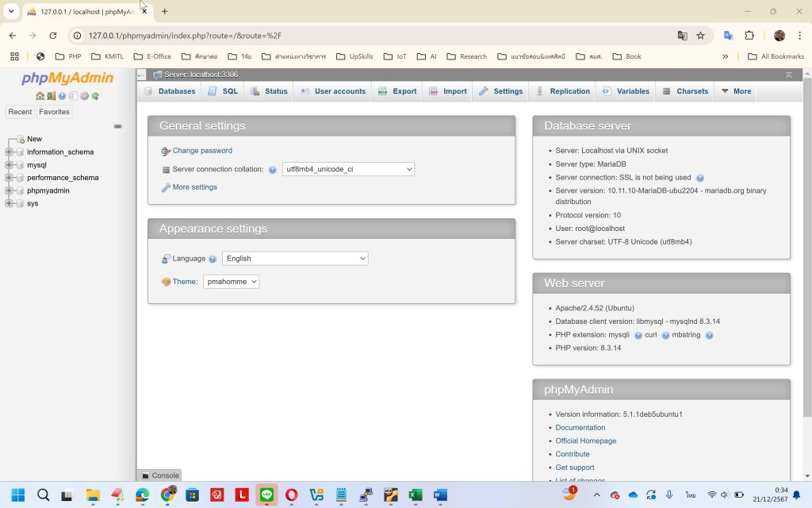Click the Recent tables button

(20, 112)
